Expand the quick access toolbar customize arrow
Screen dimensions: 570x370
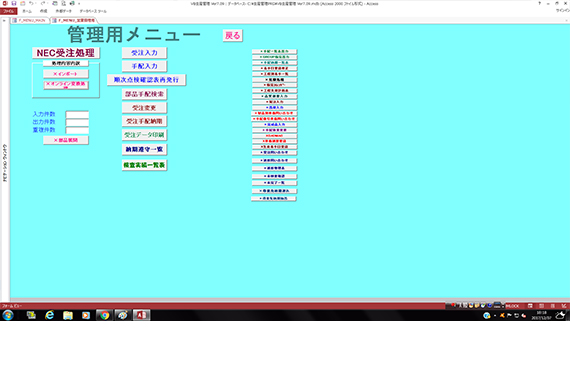[79, 4]
